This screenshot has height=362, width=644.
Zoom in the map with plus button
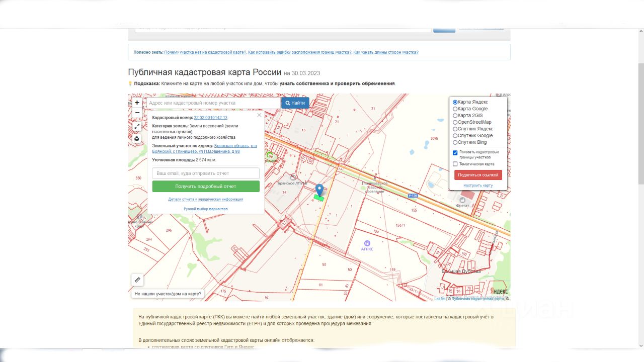[137, 103]
